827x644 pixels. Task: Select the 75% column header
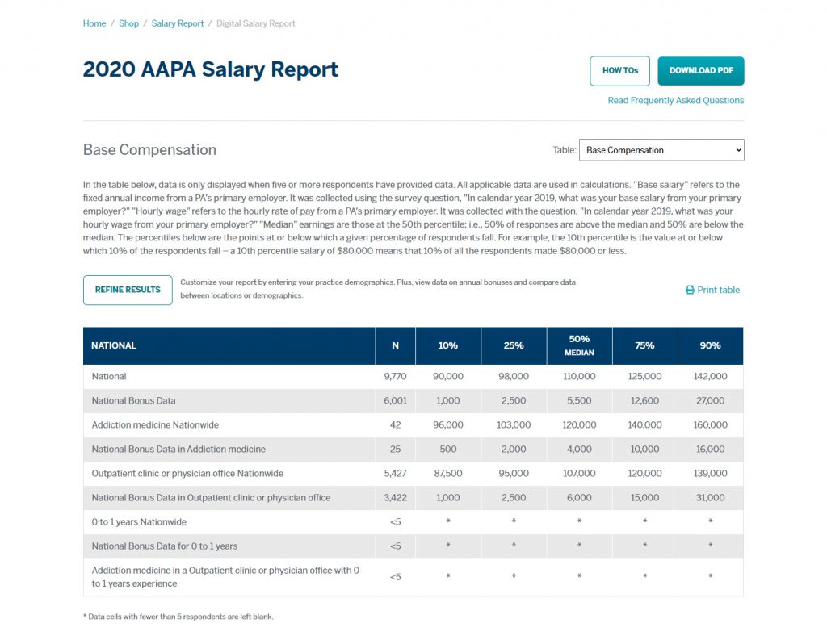pos(644,345)
